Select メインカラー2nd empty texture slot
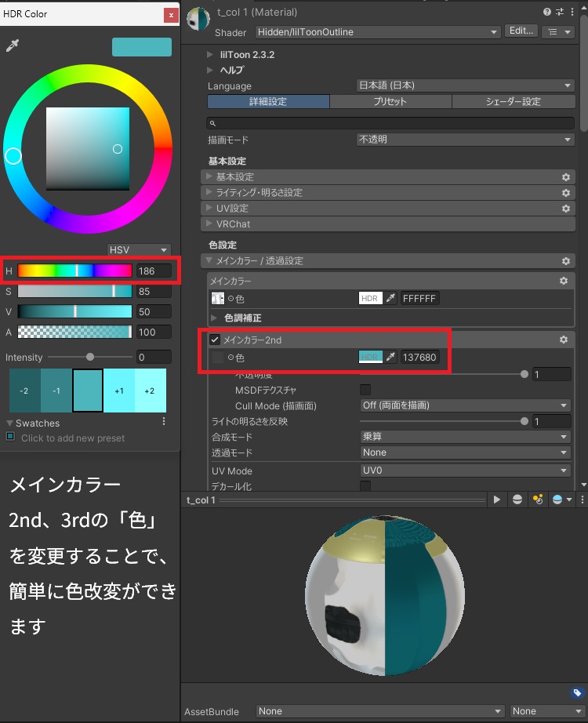Viewport: 588px width, 723px height. coord(218,357)
